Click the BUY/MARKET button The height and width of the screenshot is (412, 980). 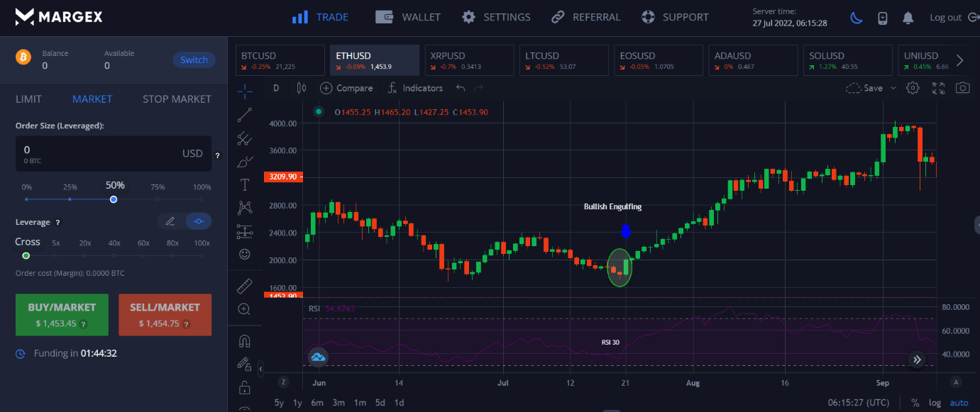(62, 315)
